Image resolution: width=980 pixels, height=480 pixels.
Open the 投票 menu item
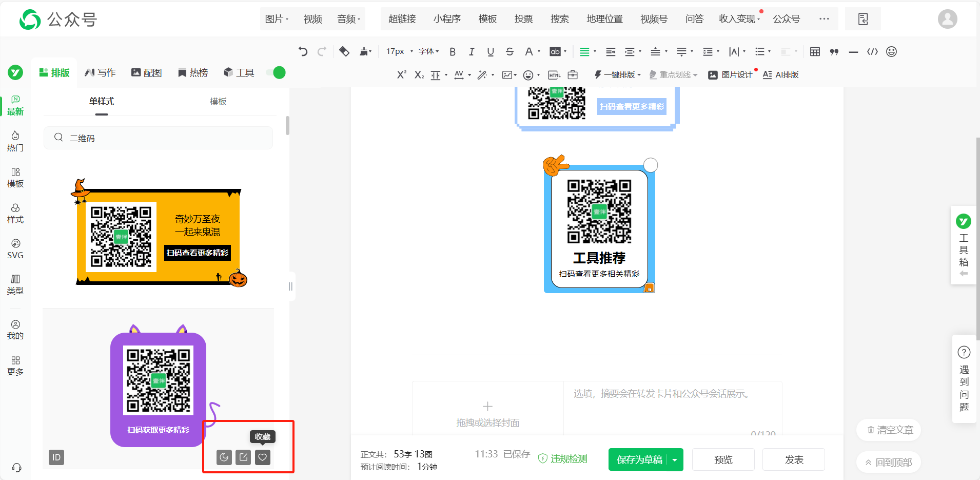coord(523,19)
